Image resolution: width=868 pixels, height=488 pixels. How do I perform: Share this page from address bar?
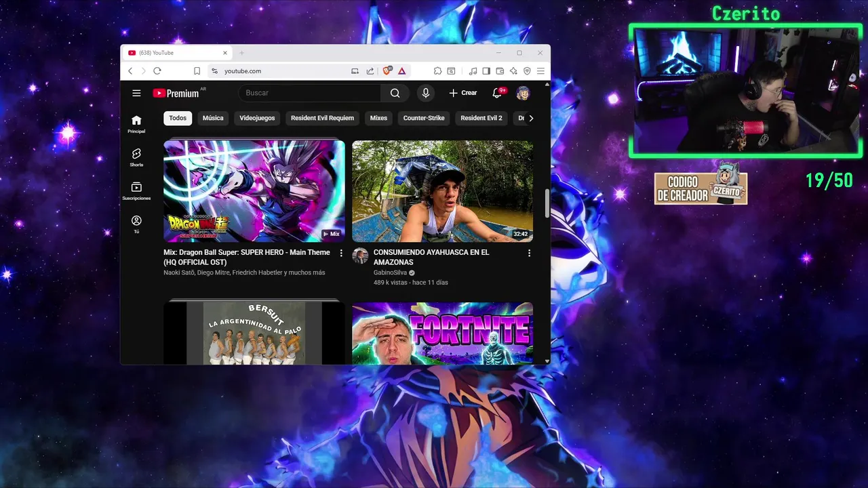(370, 70)
